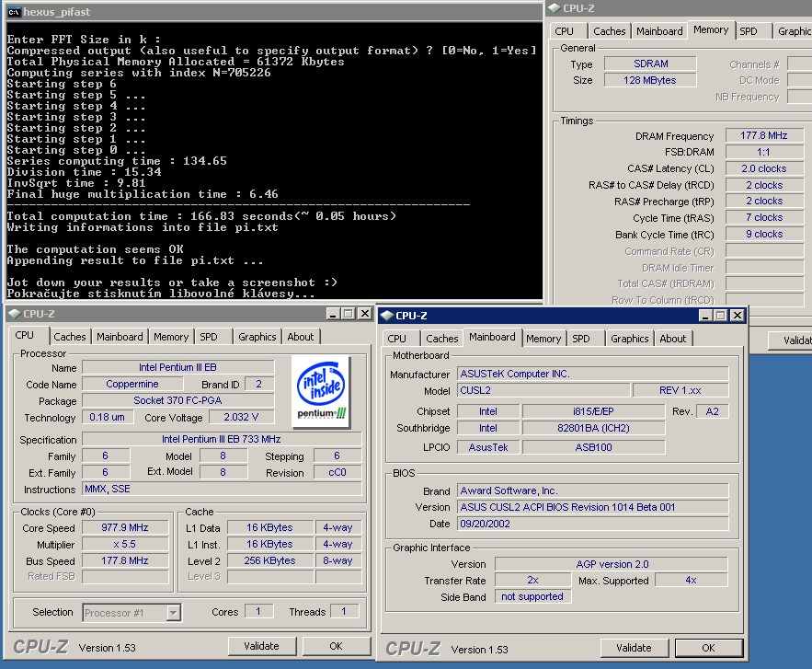Open the About tab in the Processor window
812x669 pixels.
click(x=300, y=337)
